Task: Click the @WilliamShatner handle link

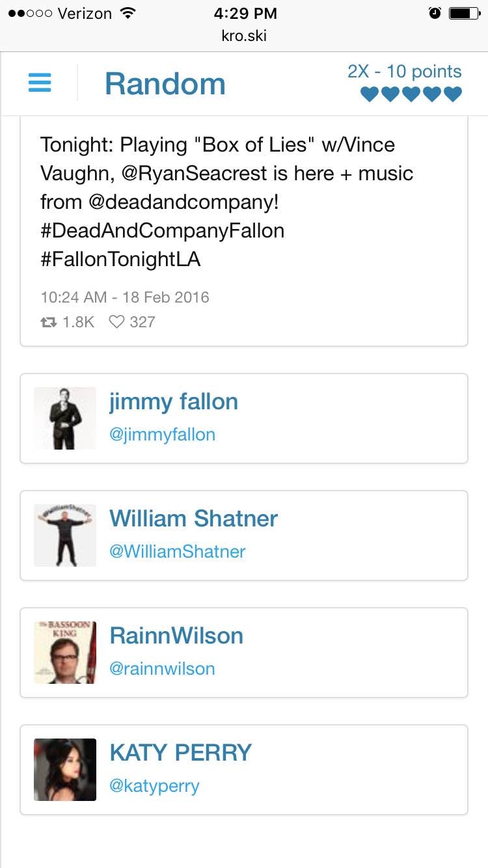Action: click(177, 551)
